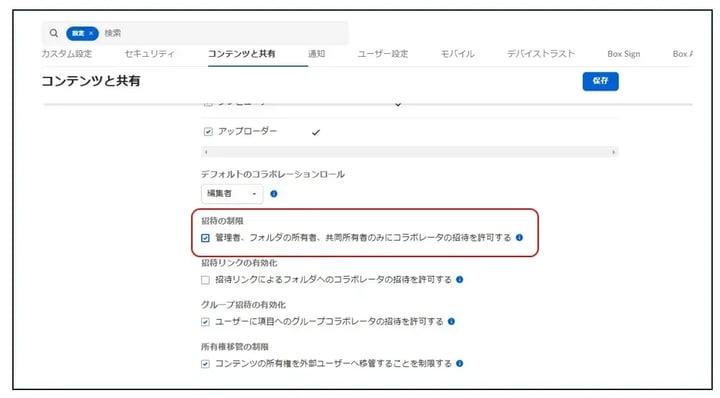Click the 保存 save button
This screenshot has height=398, width=720.
coord(600,81)
